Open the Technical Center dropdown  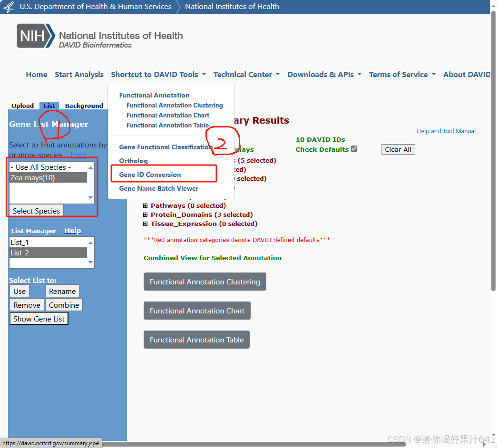point(246,75)
